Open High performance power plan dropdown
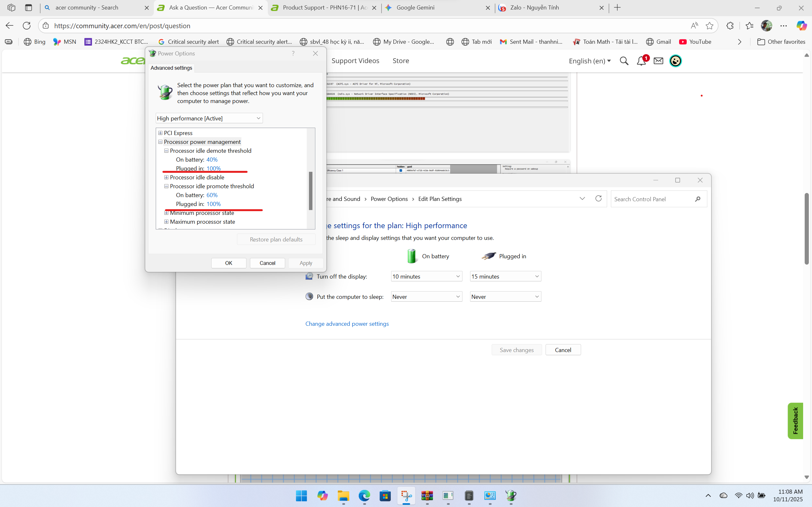Image resolution: width=812 pixels, height=507 pixels. (209, 119)
